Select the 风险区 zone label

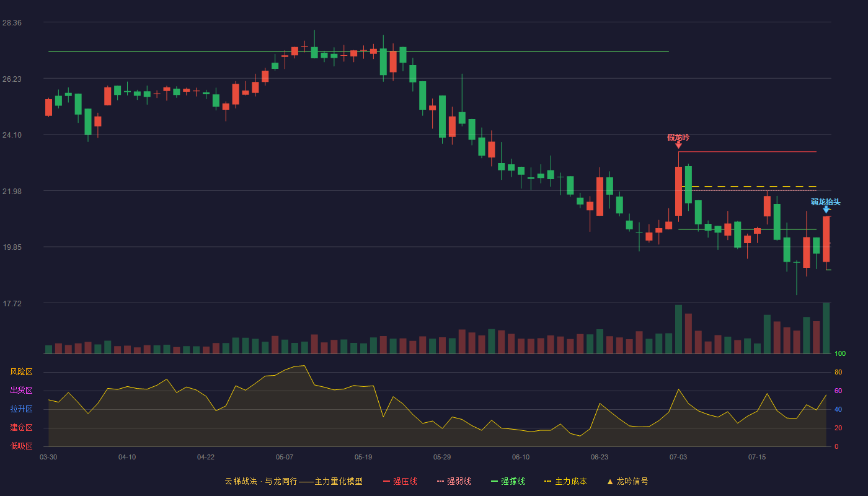point(21,372)
